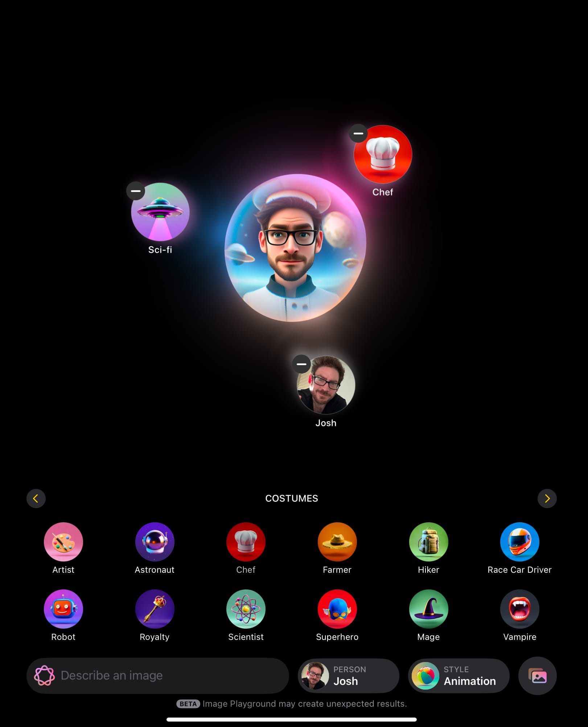Tap the Sci-fi UFO bubble

160,212
